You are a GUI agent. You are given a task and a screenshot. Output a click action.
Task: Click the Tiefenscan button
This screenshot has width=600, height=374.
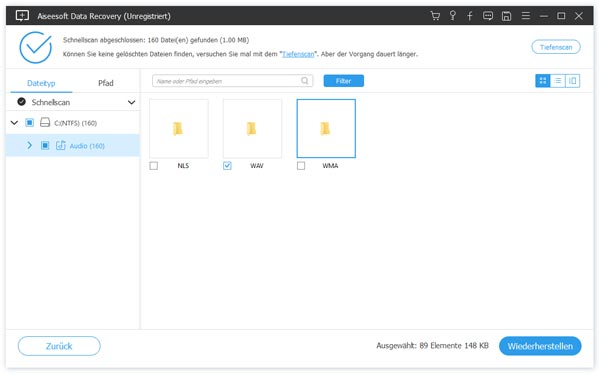pyautogui.click(x=556, y=47)
